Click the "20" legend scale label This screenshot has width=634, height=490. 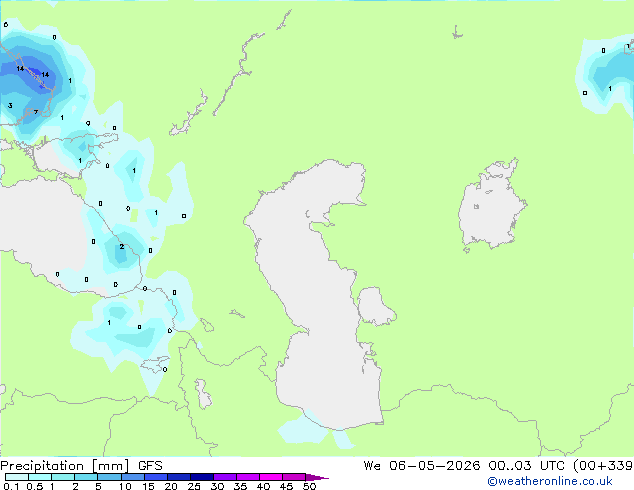(x=171, y=486)
